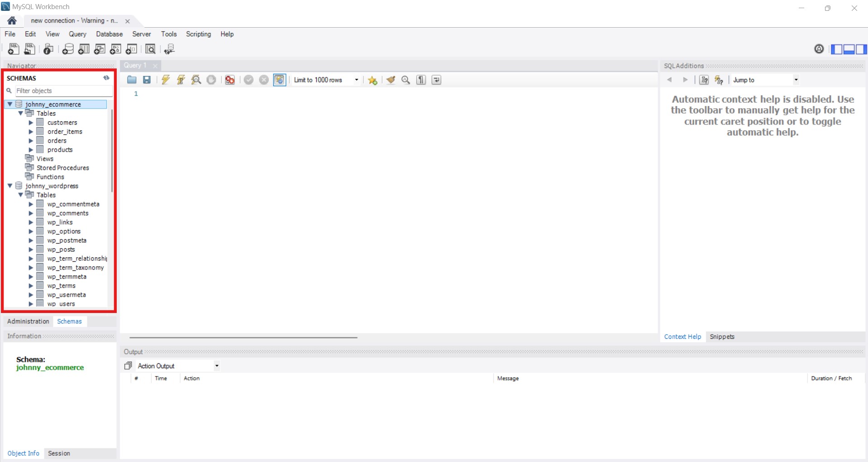This screenshot has width=868, height=462.
Task: Switch to the Administration tab
Action: tap(28, 321)
